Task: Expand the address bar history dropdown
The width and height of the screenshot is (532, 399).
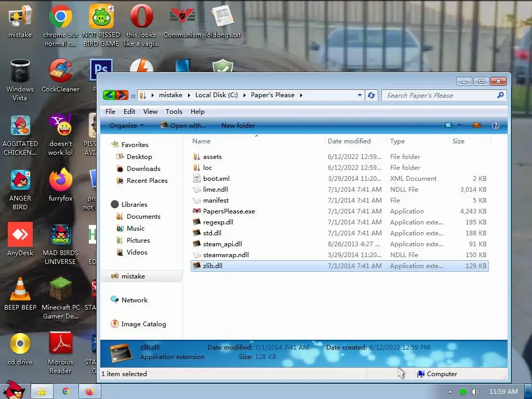Action: (360, 96)
